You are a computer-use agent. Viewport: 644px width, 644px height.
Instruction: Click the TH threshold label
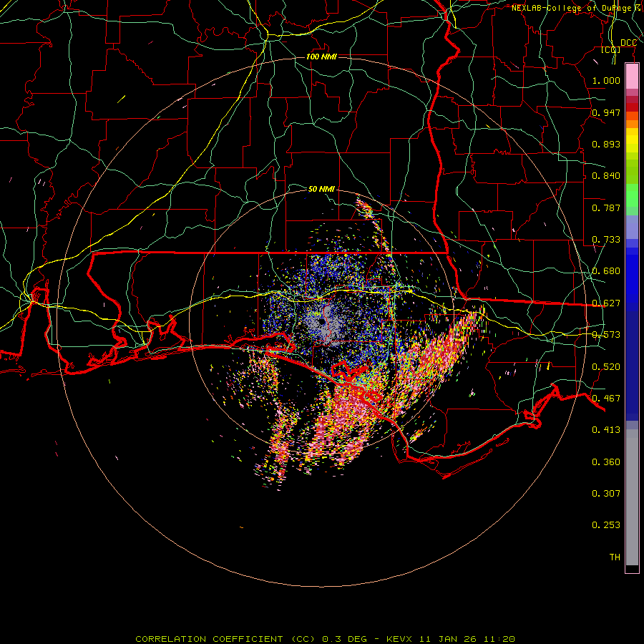click(615, 557)
